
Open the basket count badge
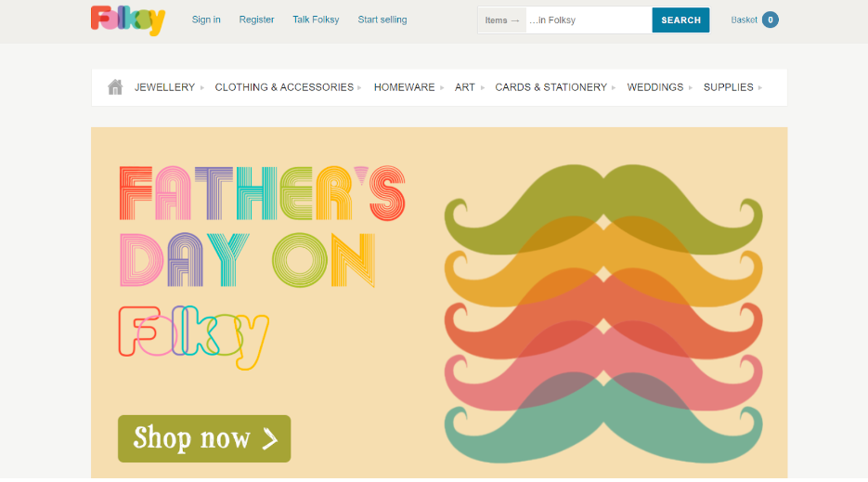tap(770, 20)
